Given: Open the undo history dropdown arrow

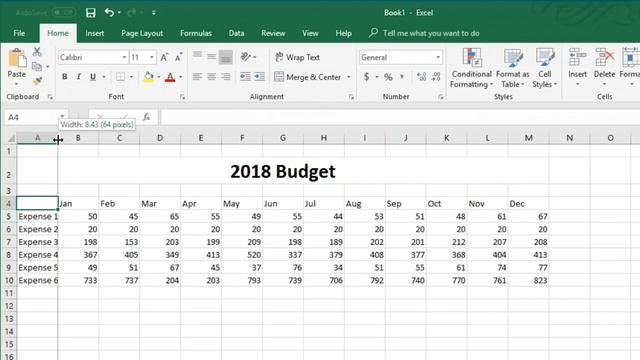Looking at the screenshot, I should [119, 13].
